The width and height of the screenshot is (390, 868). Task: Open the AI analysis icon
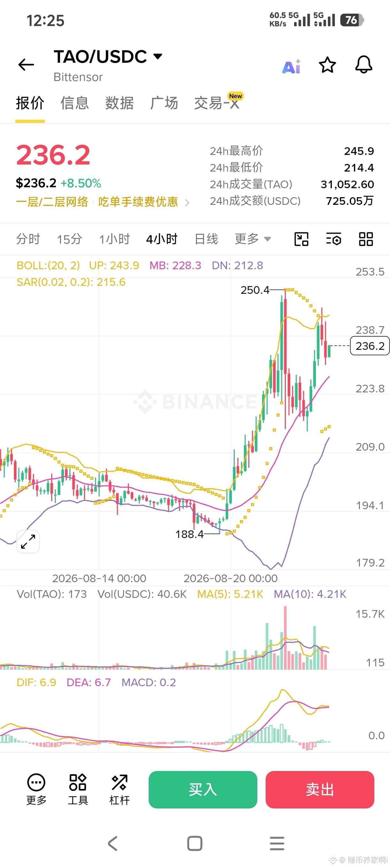click(x=292, y=66)
